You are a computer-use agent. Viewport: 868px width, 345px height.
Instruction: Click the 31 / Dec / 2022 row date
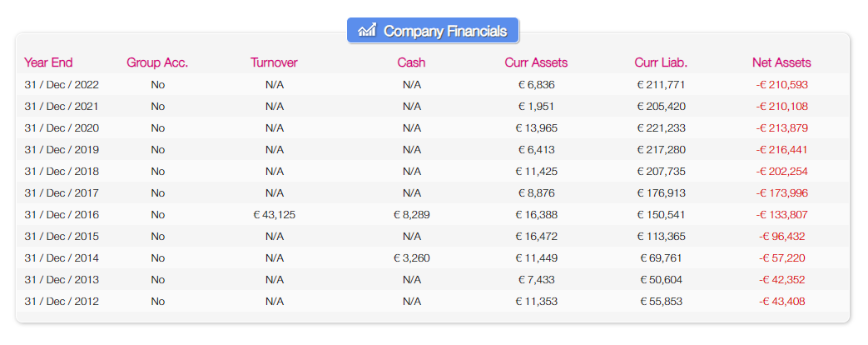(x=62, y=85)
